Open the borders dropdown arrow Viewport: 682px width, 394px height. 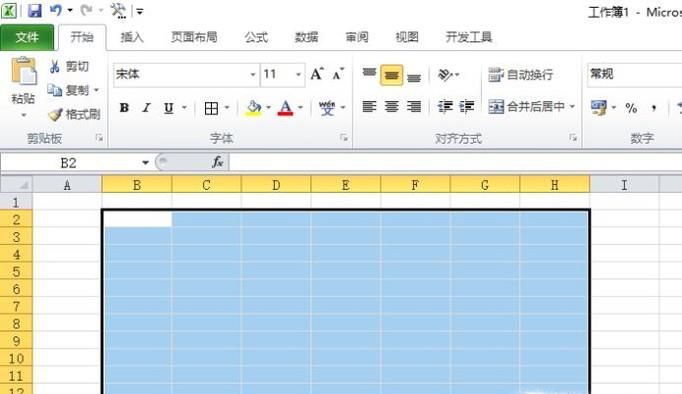pos(227,107)
